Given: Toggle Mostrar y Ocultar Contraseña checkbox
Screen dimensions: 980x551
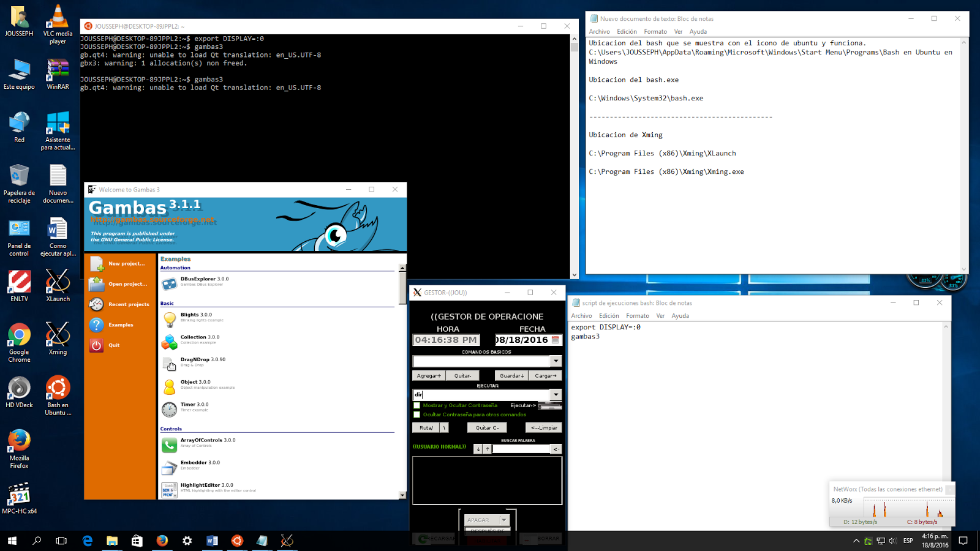Looking at the screenshot, I should pos(417,405).
